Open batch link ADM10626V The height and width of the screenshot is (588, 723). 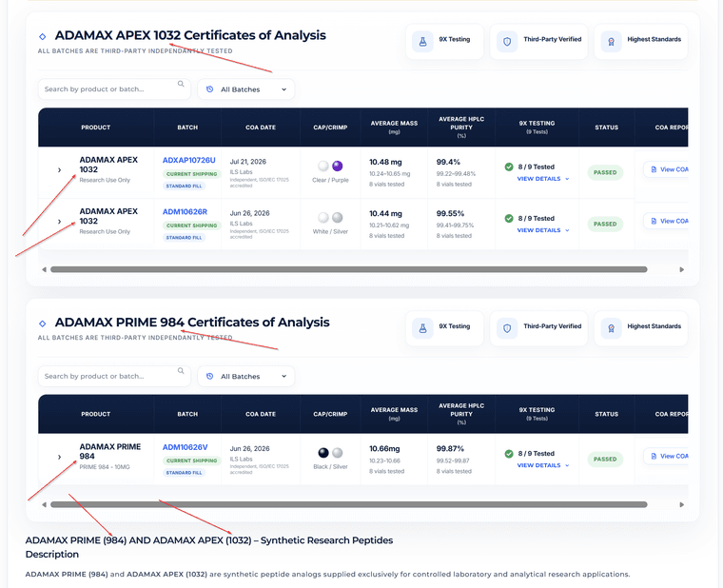click(185, 447)
